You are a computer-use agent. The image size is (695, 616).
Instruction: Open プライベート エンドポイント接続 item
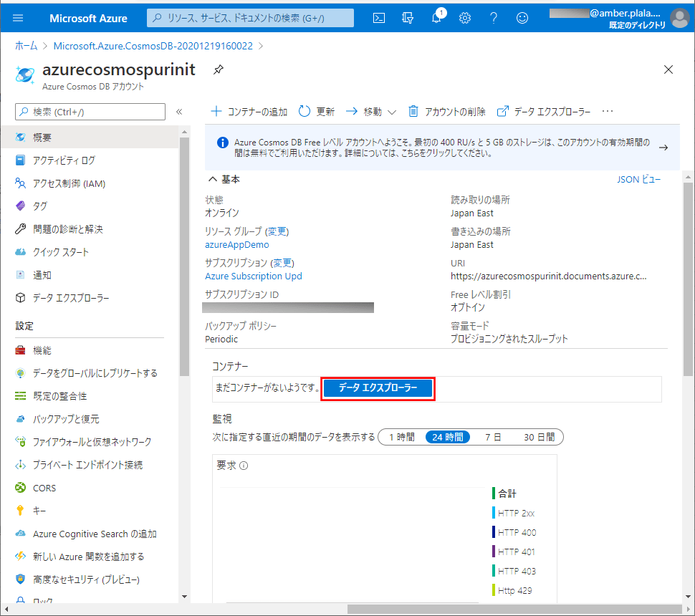(90, 465)
